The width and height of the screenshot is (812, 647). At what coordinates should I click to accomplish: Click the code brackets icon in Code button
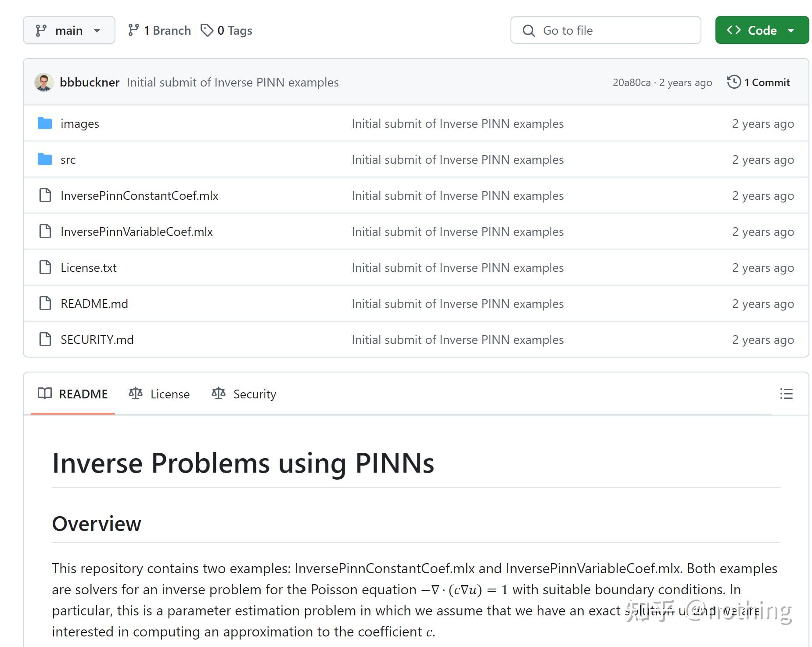coord(734,30)
